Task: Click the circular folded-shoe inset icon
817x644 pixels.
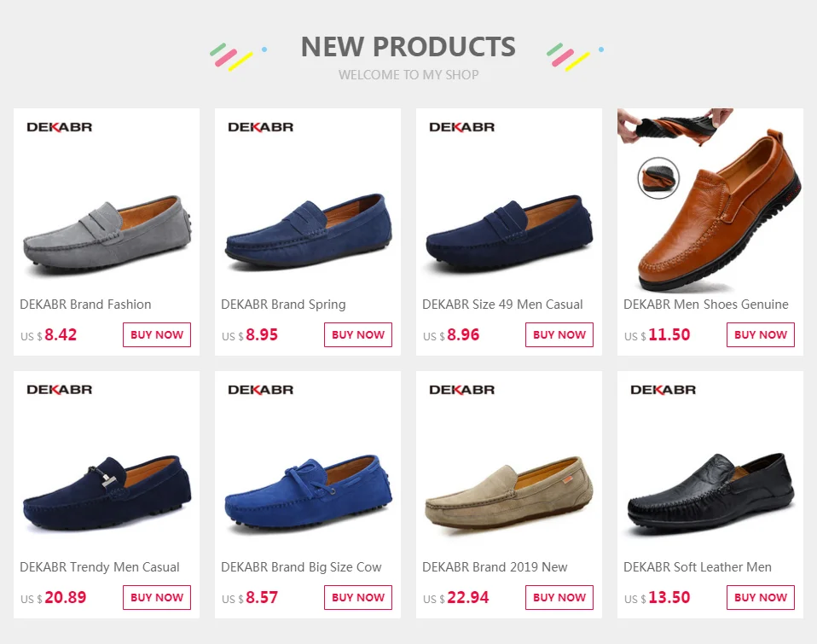Action: click(x=658, y=178)
